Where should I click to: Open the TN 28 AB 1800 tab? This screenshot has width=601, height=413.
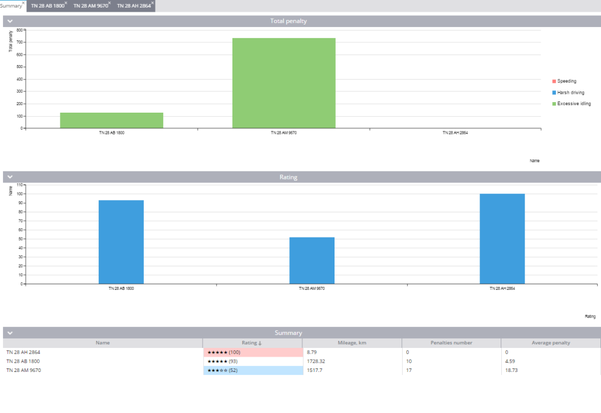pyautogui.click(x=47, y=6)
